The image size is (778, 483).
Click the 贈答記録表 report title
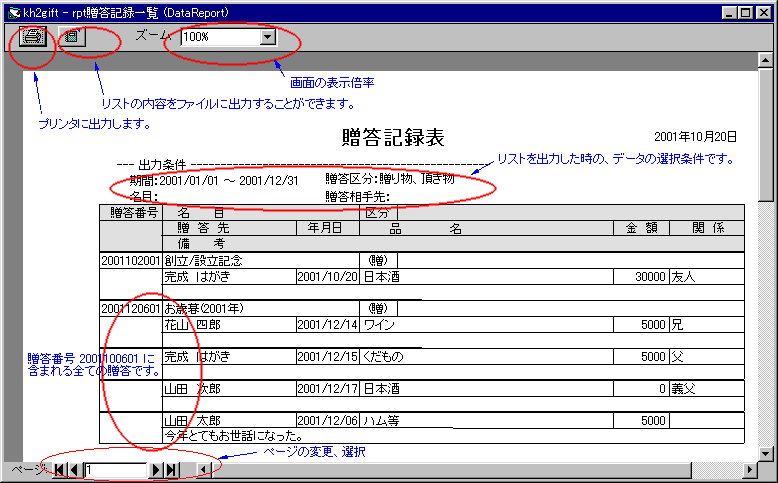(393, 138)
